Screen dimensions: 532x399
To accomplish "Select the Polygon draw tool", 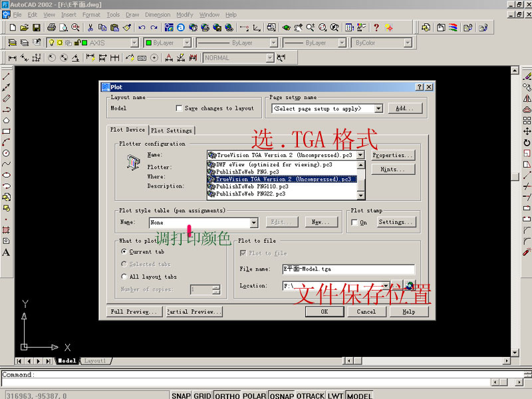I will (6, 120).
